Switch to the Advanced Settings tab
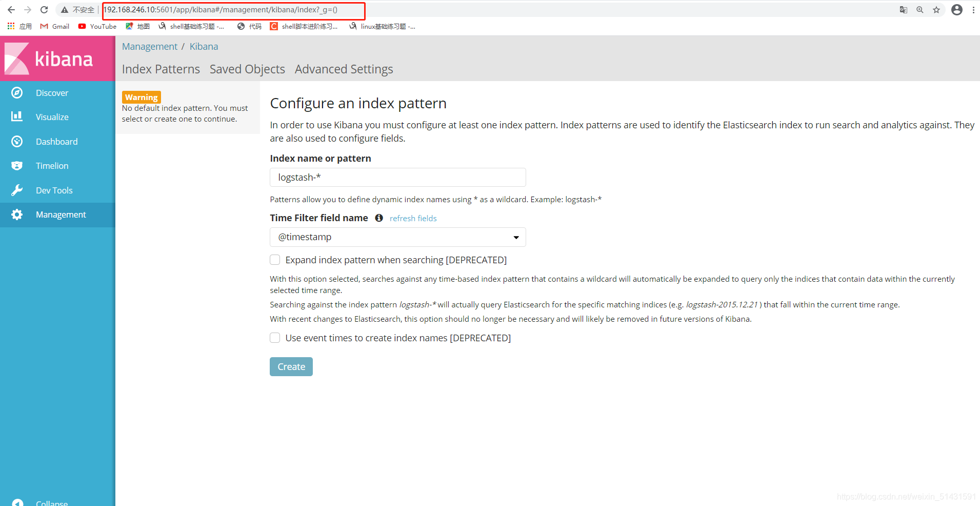The height and width of the screenshot is (506, 980). pos(344,69)
